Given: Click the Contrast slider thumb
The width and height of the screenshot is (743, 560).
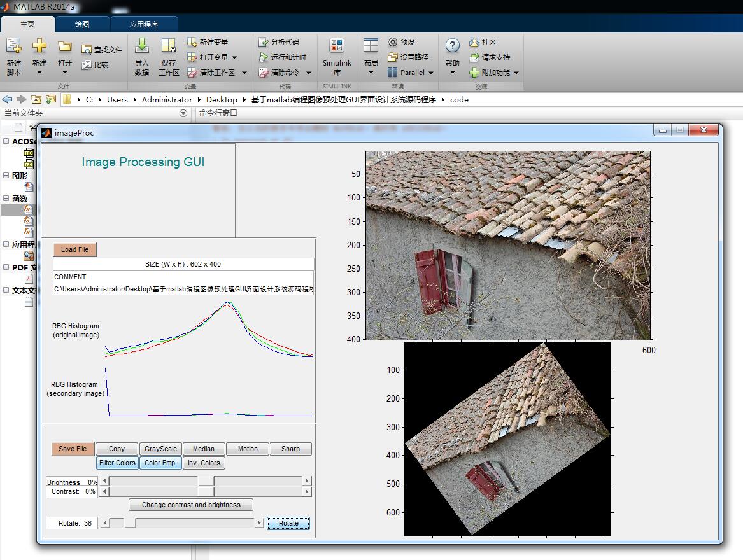Looking at the screenshot, I should tap(206, 492).
